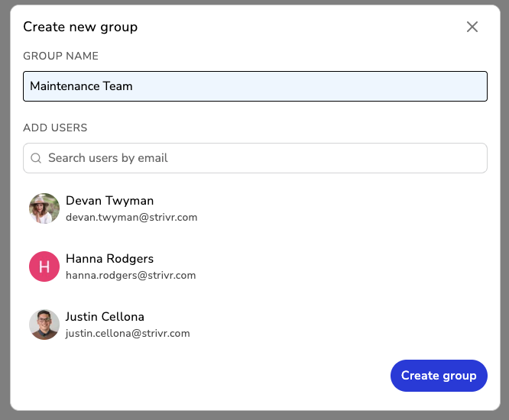Select Justin Cellona's profile photo
The height and width of the screenshot is (420, 509).
(44, 325)
